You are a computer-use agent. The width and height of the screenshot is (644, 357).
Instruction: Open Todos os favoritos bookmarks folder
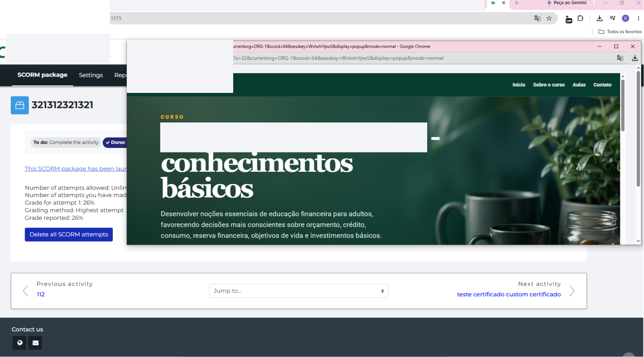620,32
